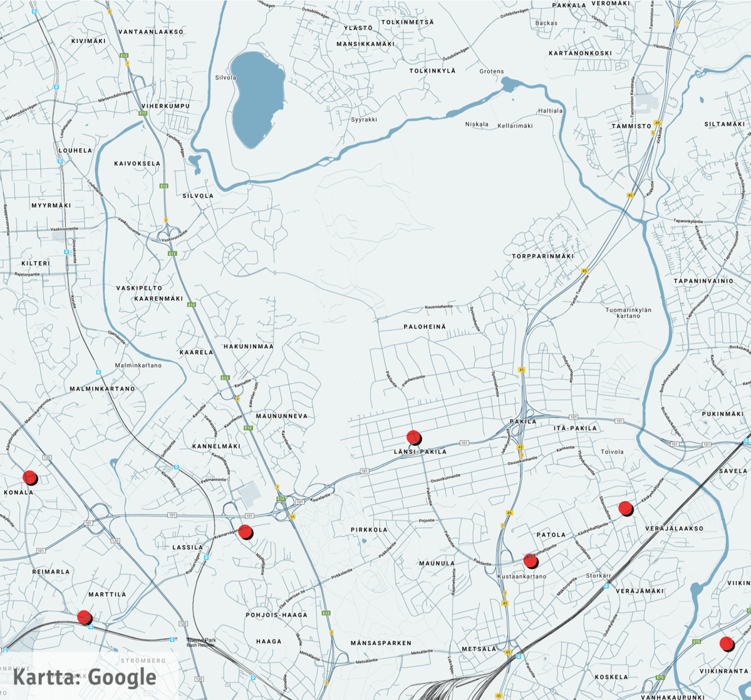This screenshot has width=751, height=700.
Task: Click the Kannelmäki district label
Action: click(217, 446)
